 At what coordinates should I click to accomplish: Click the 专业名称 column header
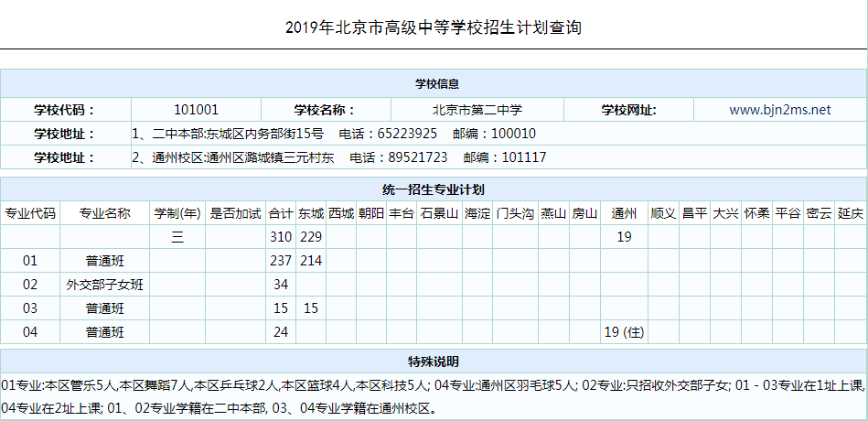click(104, 213)
